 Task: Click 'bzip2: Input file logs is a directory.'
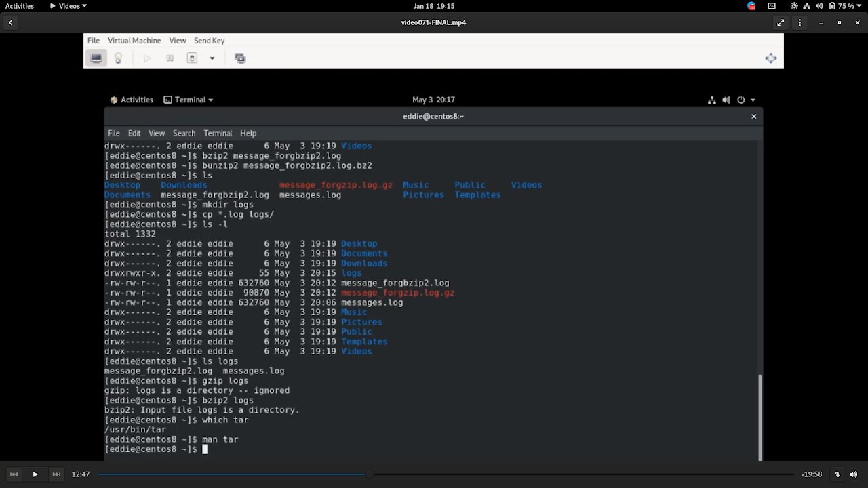point(201,410)
